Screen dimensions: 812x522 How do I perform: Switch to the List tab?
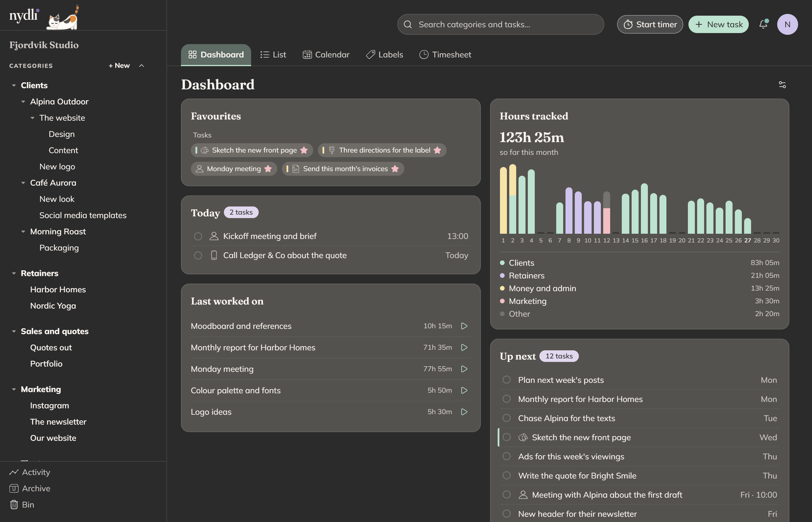(x=273, y=55)
